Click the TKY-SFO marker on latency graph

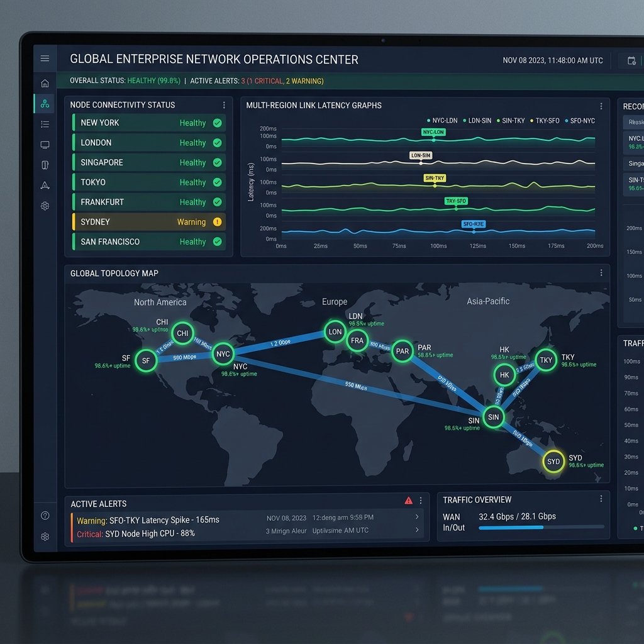click(x=456, y=201)
